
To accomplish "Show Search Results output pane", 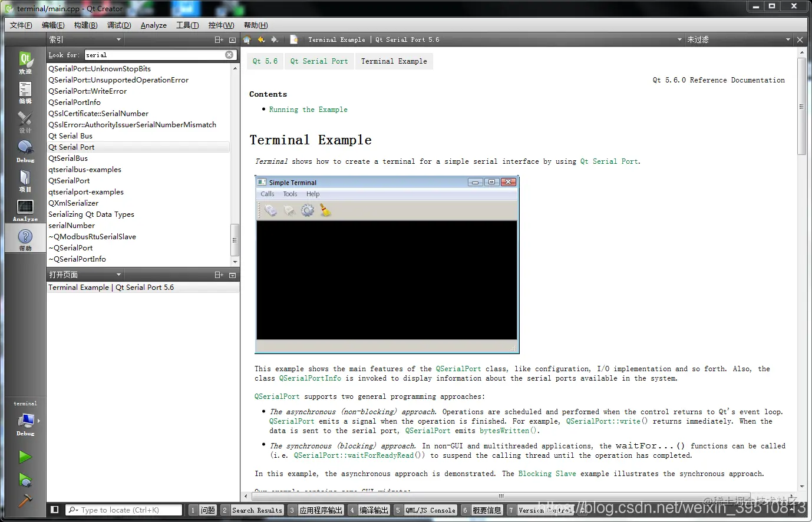I will click(x=252, y=510).
